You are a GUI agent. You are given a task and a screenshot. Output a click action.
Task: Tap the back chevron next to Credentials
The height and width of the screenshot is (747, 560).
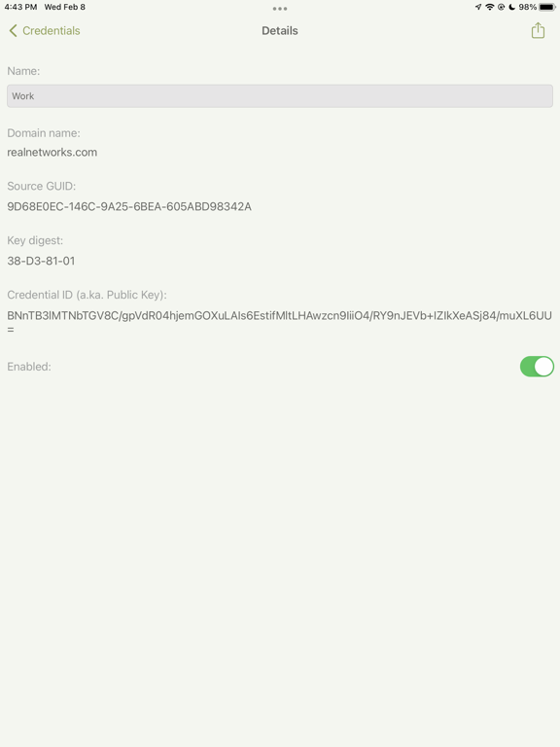[13, 30]
